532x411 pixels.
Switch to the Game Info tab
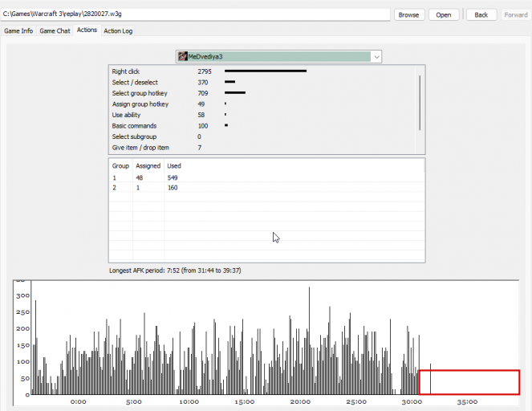click(18, 31)
